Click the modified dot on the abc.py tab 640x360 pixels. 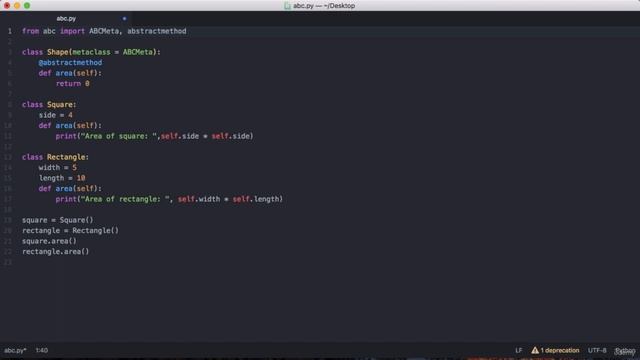124,18
